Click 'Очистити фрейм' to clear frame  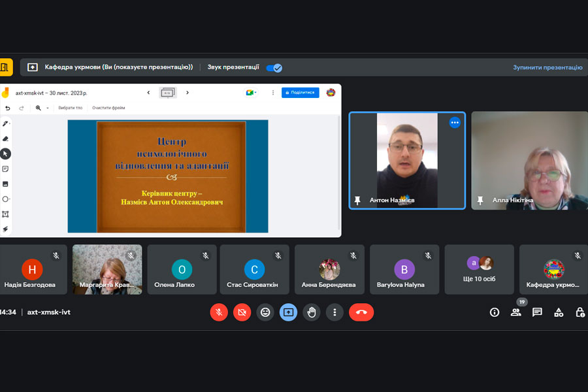tap(108, 108)
